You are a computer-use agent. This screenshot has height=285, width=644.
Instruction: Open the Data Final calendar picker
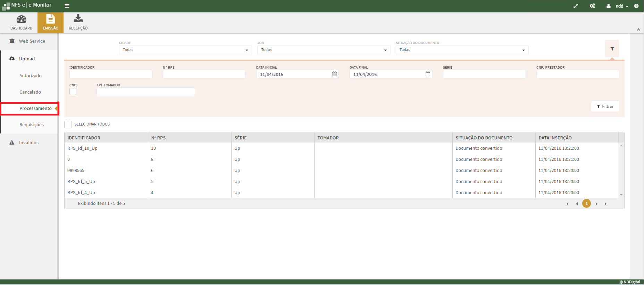point(428,74)
